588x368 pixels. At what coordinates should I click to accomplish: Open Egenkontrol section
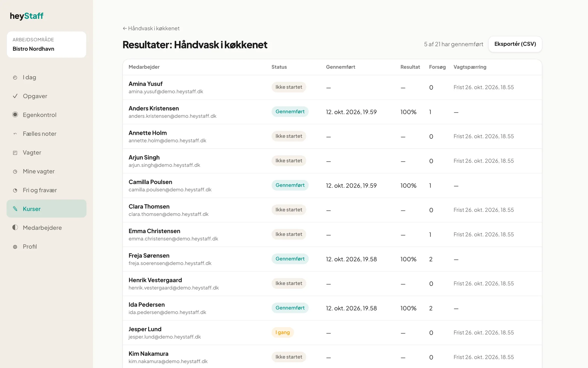click(46, 115)
